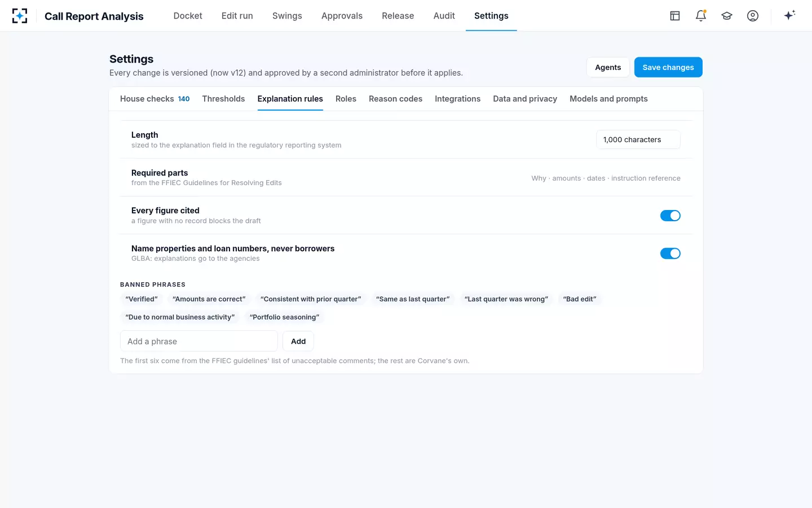The image size is (812, 508).
Task: Click the "Same as last quarter" chip
Action: [413, 299]
